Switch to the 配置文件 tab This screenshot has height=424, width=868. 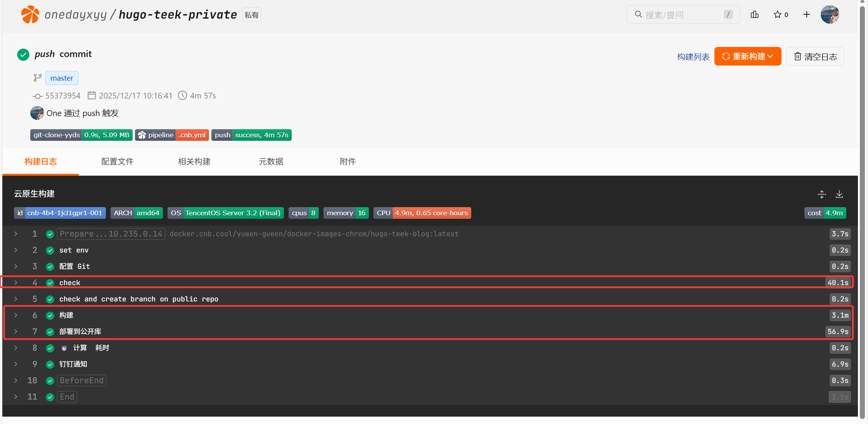tap(117, 162)
